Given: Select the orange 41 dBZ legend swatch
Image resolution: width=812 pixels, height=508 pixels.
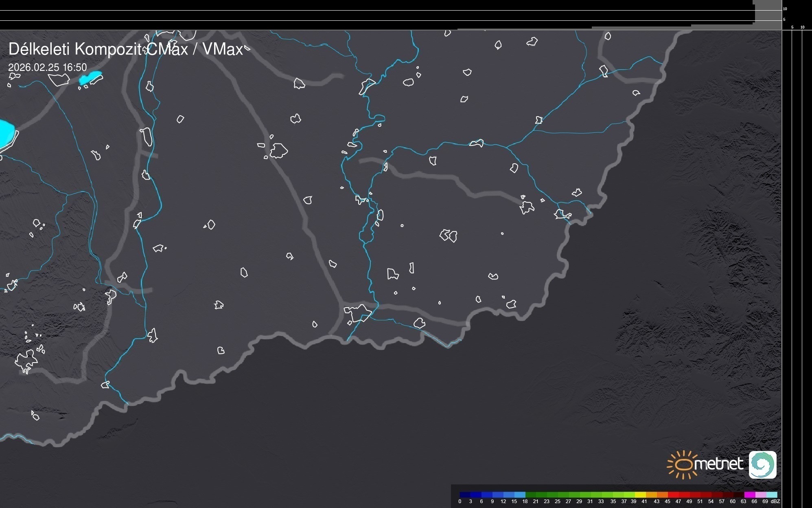Looking at the screenshot, I should pyautogui.click(x=651, y=495).
